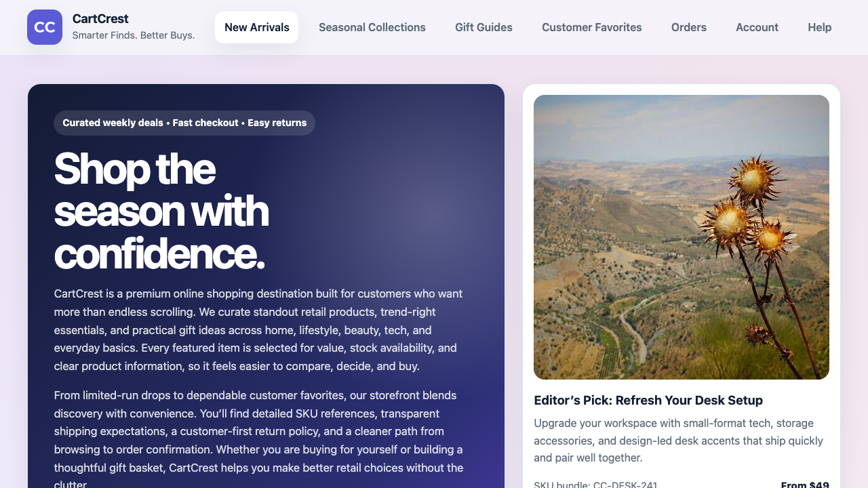
Task: Click the landscape photo thumbnail
Action: 682,237
